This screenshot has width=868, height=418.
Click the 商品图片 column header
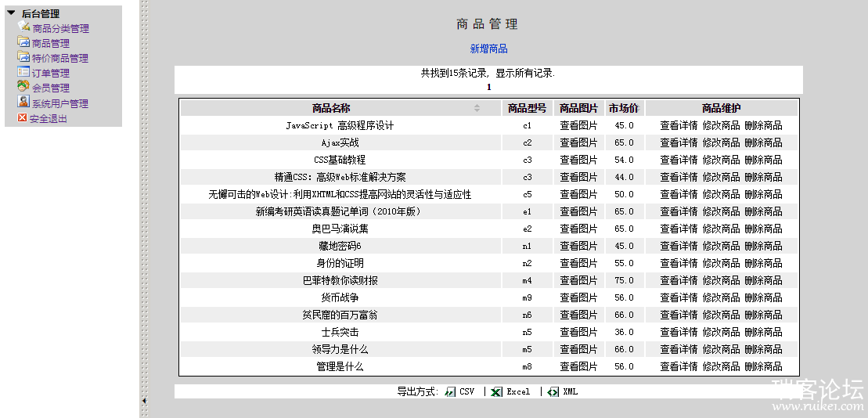tap(578, 109)
